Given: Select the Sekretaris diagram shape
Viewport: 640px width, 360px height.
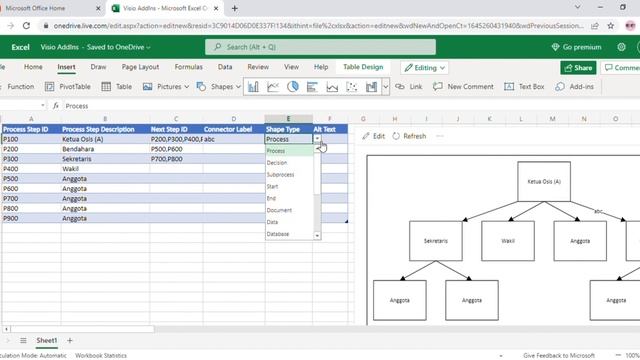Looking at the screenshot, I should pyautogui.click(x=436, y=241).
